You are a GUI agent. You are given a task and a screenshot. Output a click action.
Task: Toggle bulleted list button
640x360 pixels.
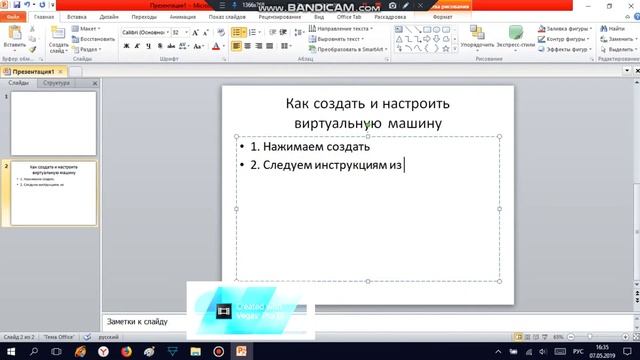click(x=236, y=32)
